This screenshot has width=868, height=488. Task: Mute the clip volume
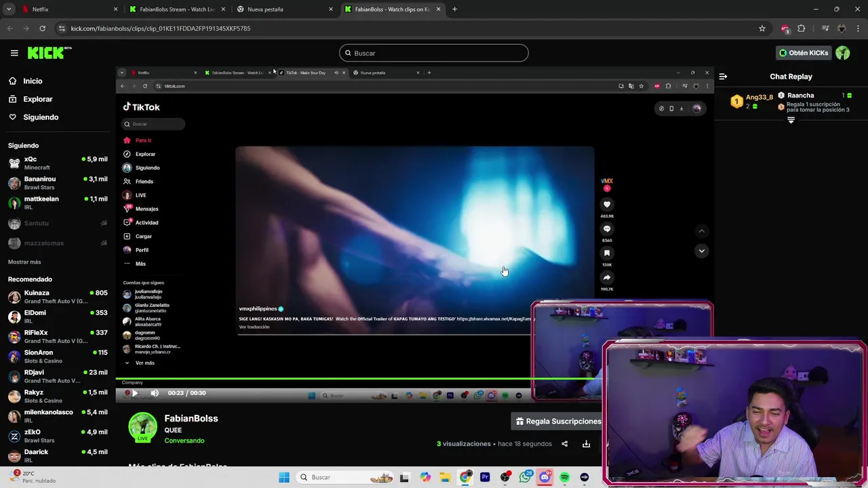click(155, 393)
